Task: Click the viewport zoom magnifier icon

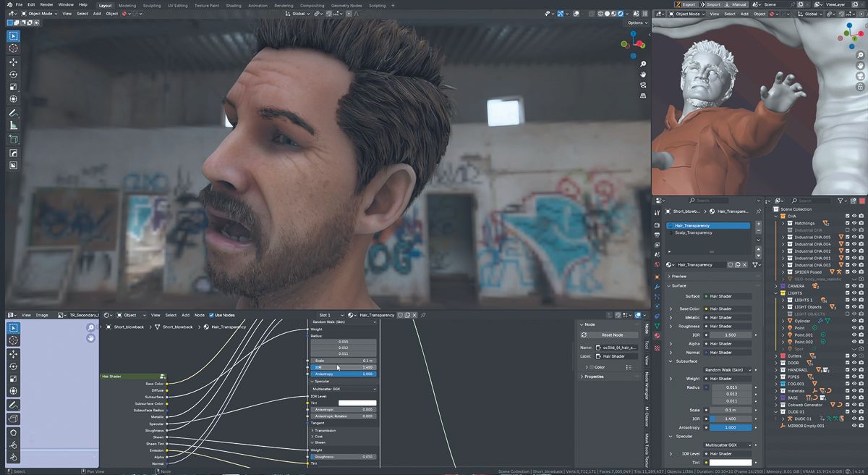Action: pos(642,64)
